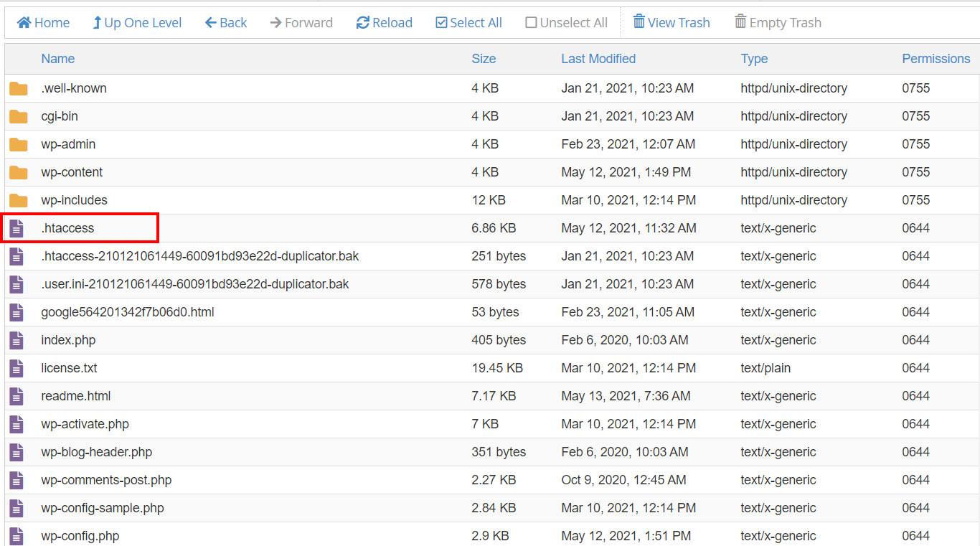The image size is (980, 546).
Task: Click the cgi-bin folder icon
Action: [x=18, y=117]
